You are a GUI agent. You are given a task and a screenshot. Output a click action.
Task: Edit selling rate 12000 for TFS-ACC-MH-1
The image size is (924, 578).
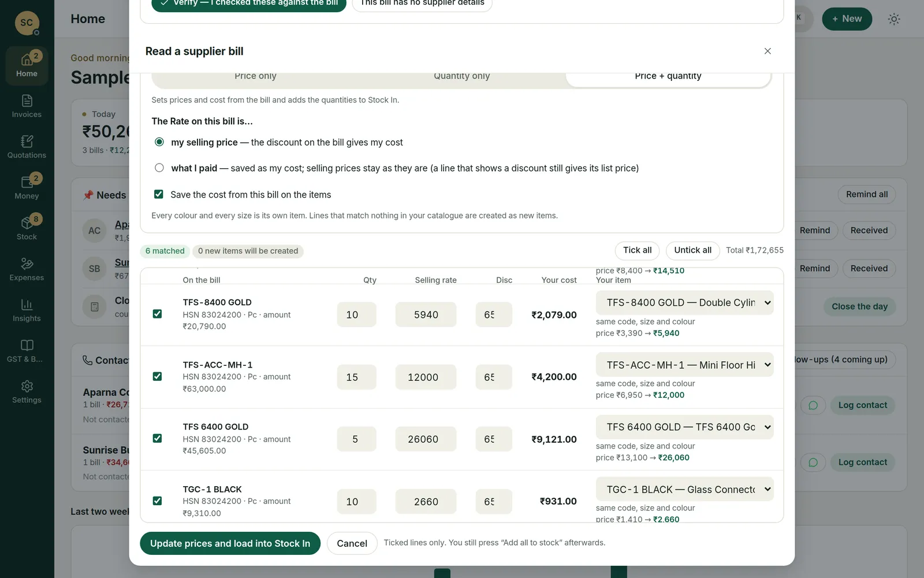coord(426,377)
